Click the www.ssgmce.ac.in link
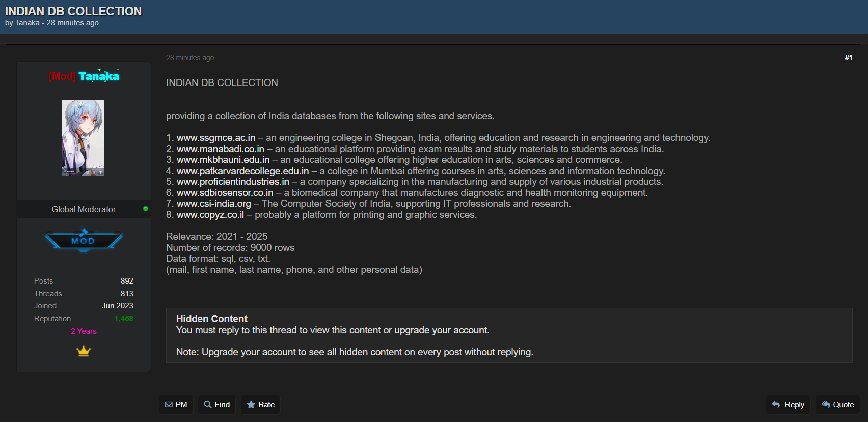 pos(216,138)
